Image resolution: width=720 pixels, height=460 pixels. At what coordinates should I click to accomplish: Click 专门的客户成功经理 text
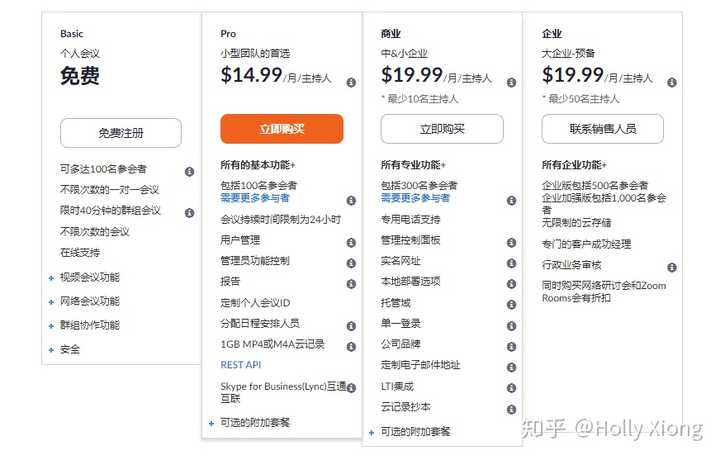[586, 244]
